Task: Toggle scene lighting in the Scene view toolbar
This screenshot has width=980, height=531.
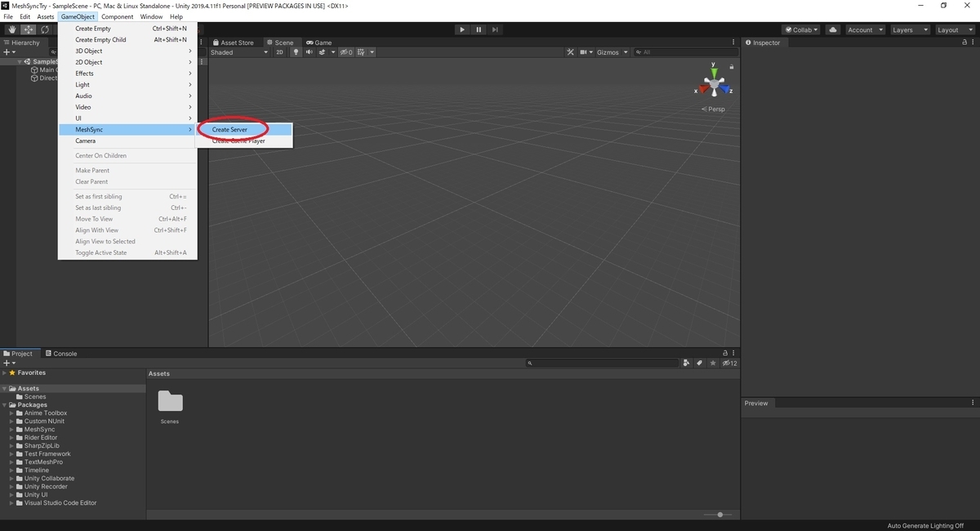Action: pos(296,51)
